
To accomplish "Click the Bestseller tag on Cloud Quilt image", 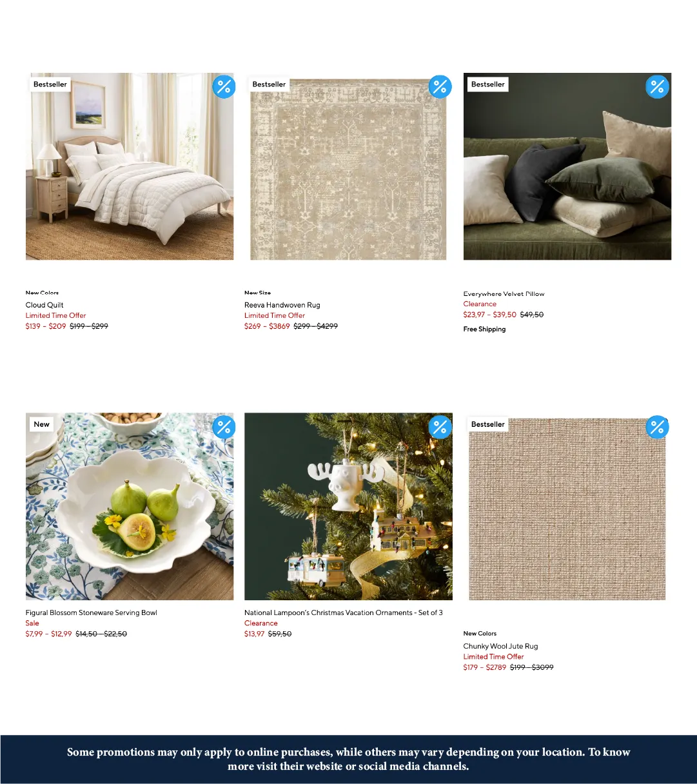I will (x=50, y=84).
